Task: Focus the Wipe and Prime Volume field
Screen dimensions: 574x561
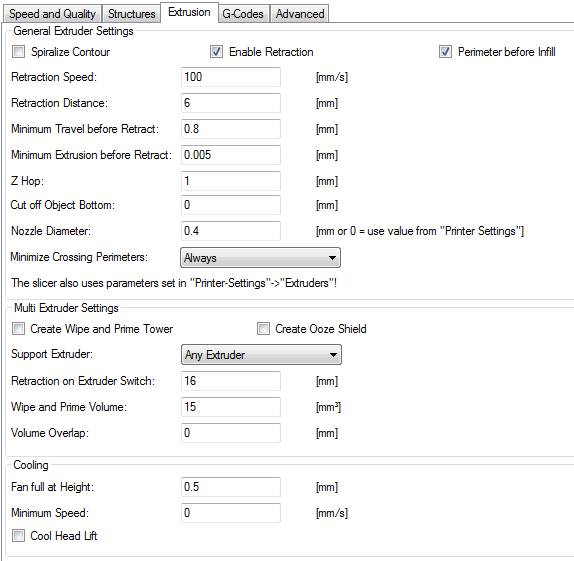Action: [231, 407]
